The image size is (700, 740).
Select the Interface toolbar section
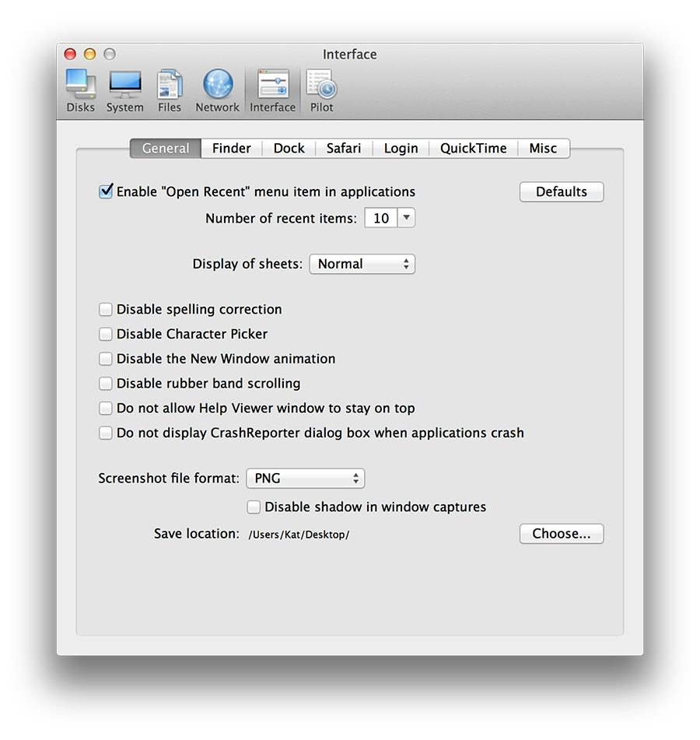[273, 91]
